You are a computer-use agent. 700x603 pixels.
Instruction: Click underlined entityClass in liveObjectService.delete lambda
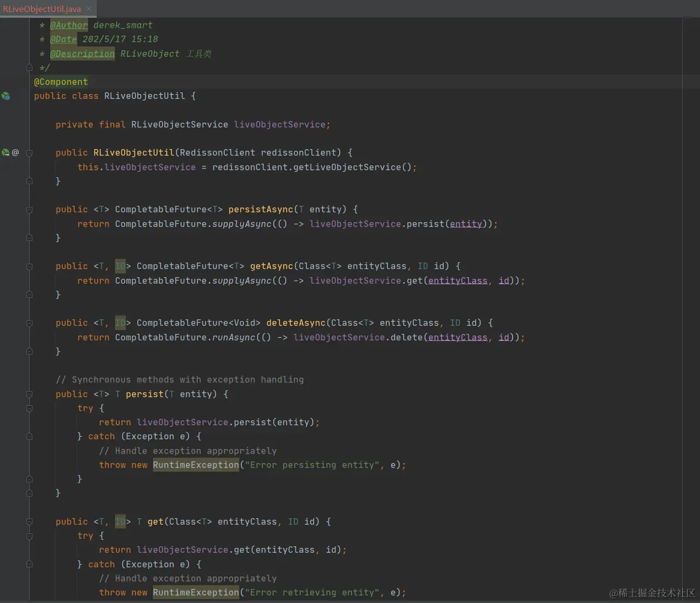457,337
